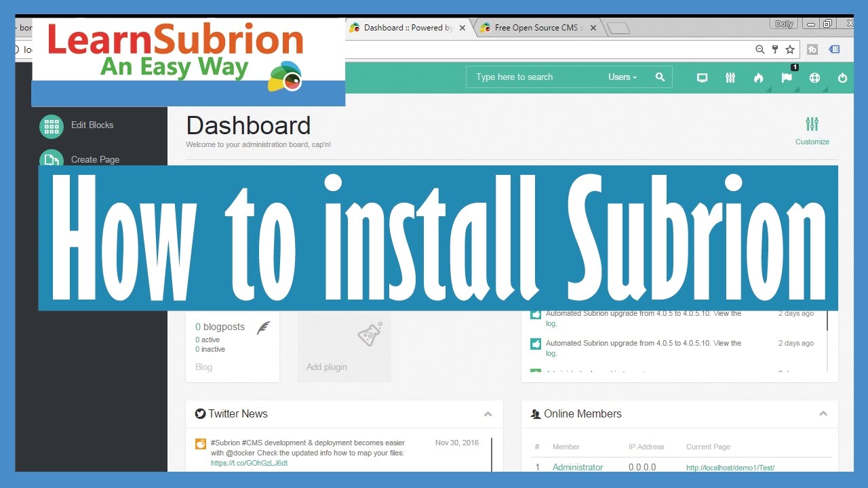Viewport: 868px width, 488px height.
Task: Click the key password icon in the address bar
Action: click(x=775, y=49)
